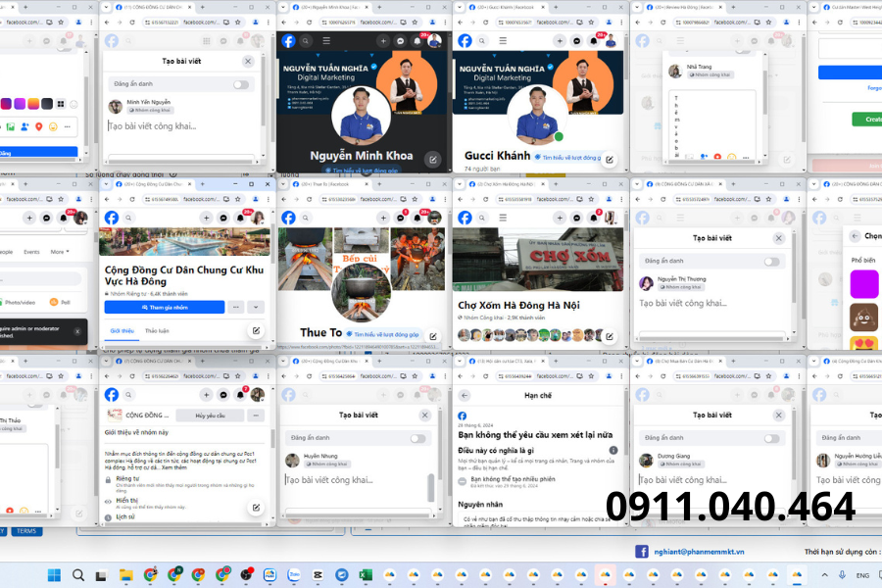This screenshot has width=882, height=588.
Task: Click floating edit pencil in Gucci Khánh window
Action: coord(610,159)
